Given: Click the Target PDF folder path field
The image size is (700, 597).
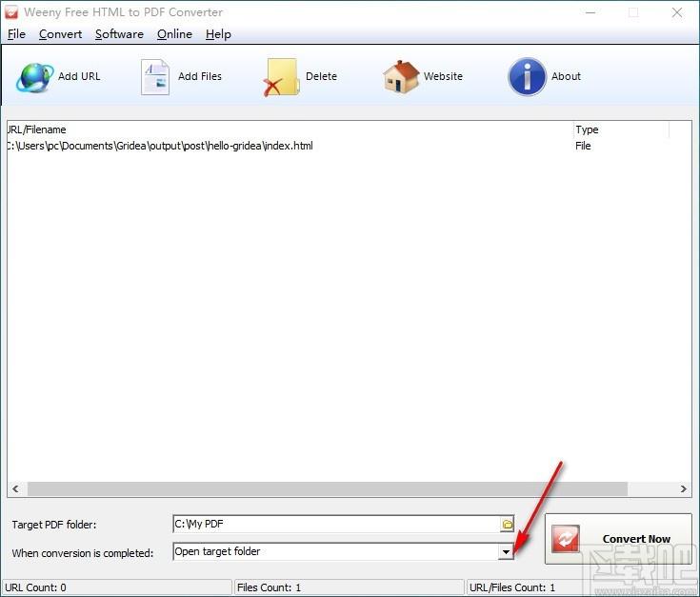Looking at the screenshot, I should pyautogui.click(x=336, y=524).
